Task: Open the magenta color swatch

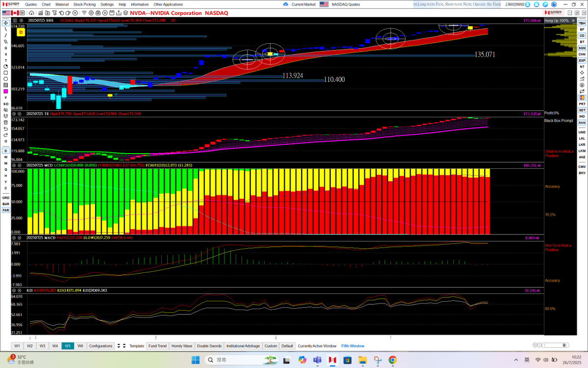Action: pos(6,91)
